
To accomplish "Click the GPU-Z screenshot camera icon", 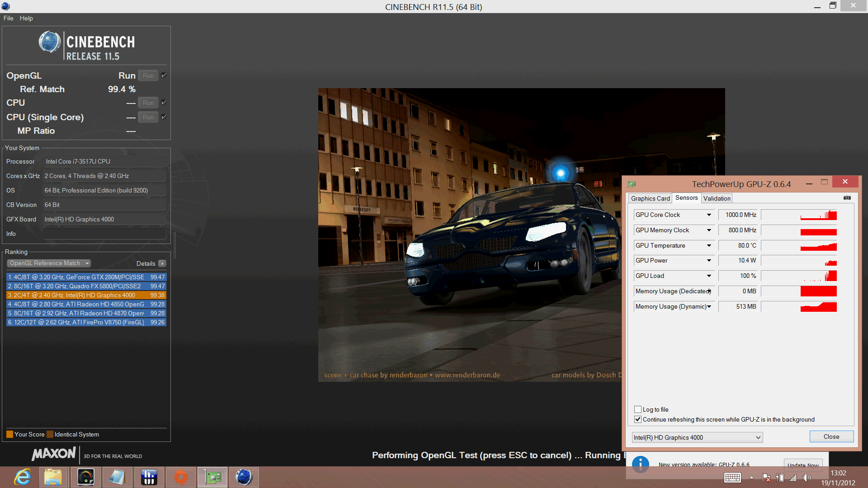I will click(x=847, y=198).
